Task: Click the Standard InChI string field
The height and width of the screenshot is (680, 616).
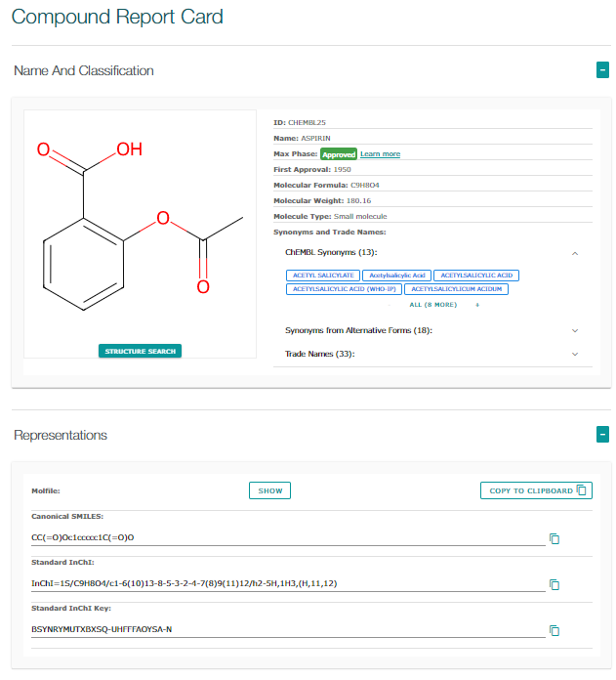Action: tap(288, 583)
